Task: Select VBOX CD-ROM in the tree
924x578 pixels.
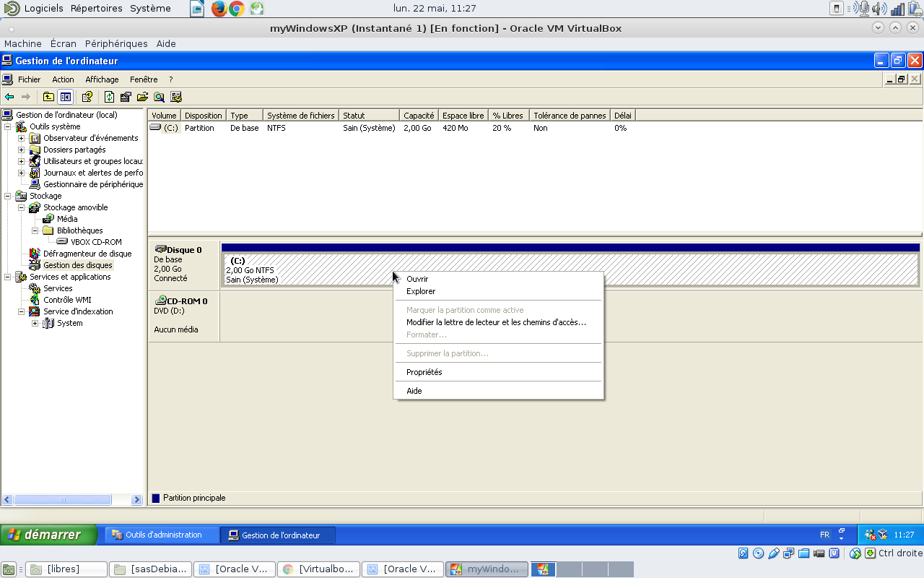Action: tap(96, 242)
